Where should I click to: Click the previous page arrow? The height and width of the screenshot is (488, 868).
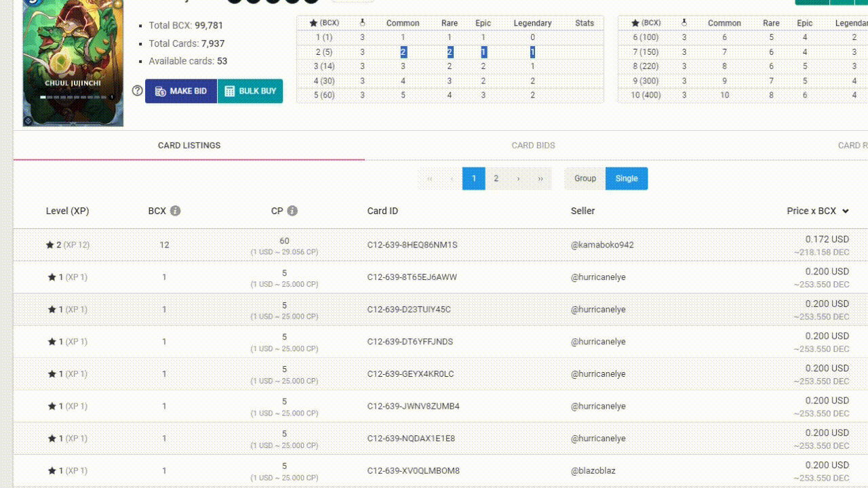pyautogui.click(x=452, y=179)
